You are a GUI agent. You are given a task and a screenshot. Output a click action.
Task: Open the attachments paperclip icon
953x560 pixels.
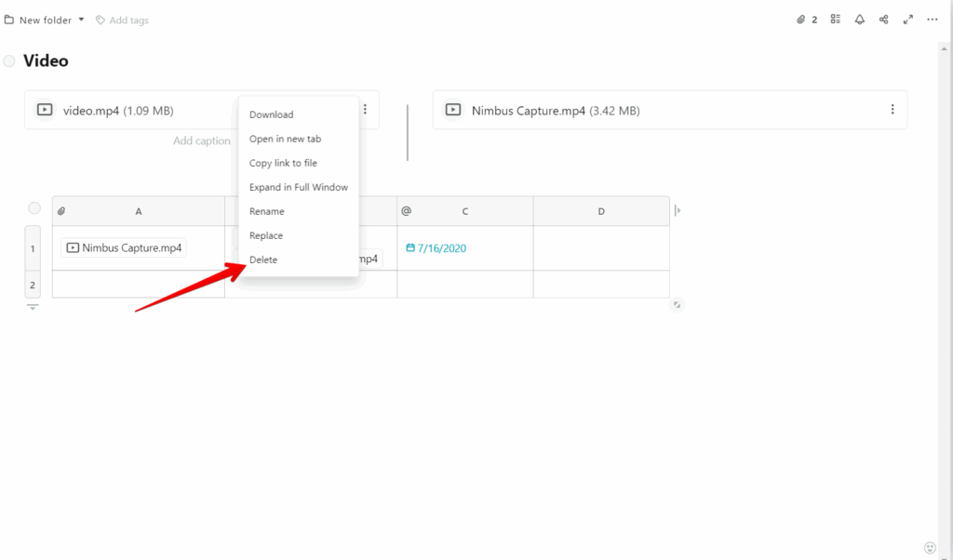pyautogui.click(x=801, y=20)
